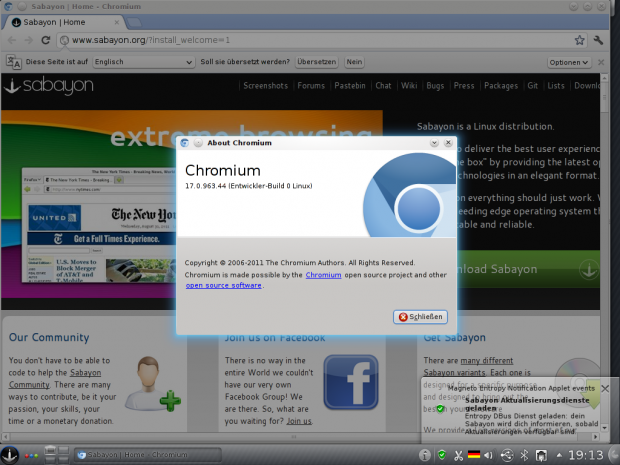Click the notification's scroll down arrow
Viewport: 620px width, 465px height.
tap(605, 428)
